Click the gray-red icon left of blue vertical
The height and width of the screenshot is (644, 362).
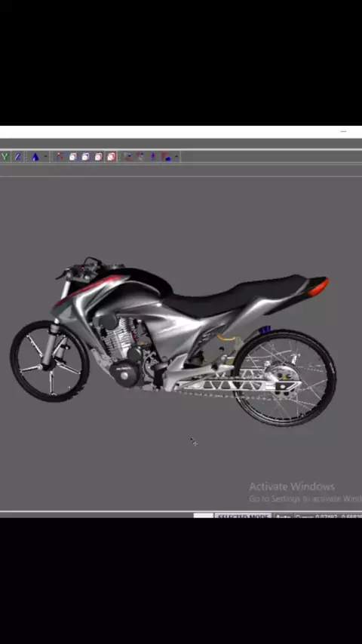tap(140, 157)
